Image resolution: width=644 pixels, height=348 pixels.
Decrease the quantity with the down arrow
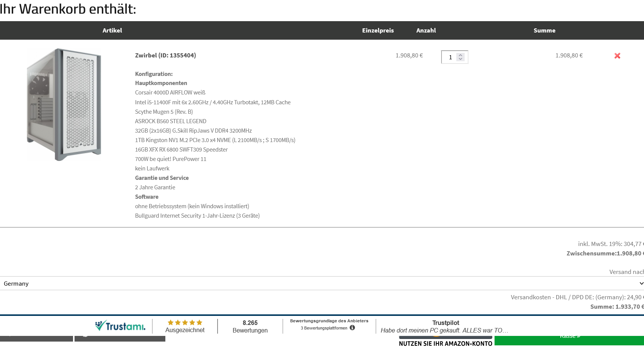[460, 59]
